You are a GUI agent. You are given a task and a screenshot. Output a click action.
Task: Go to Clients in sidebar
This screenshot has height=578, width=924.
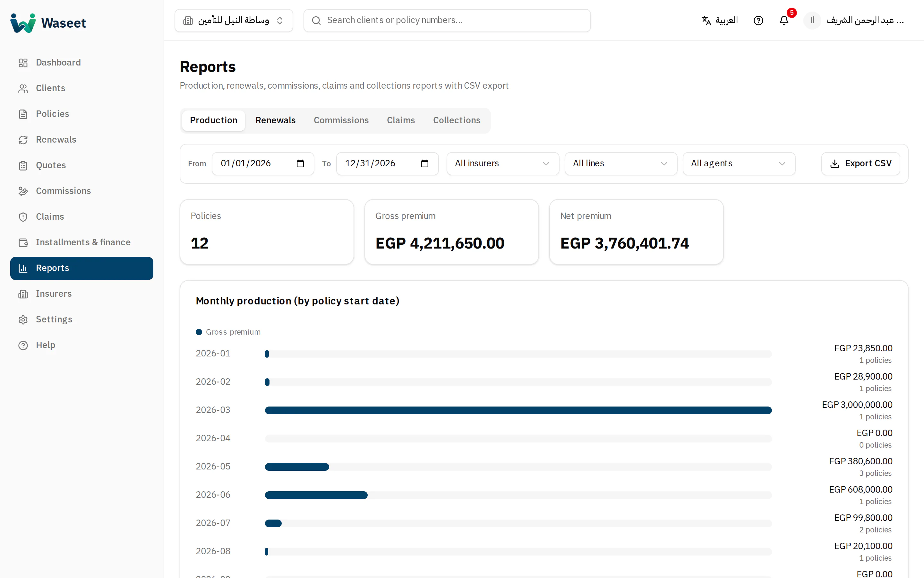pyautogui.click(x=82, y=88)
